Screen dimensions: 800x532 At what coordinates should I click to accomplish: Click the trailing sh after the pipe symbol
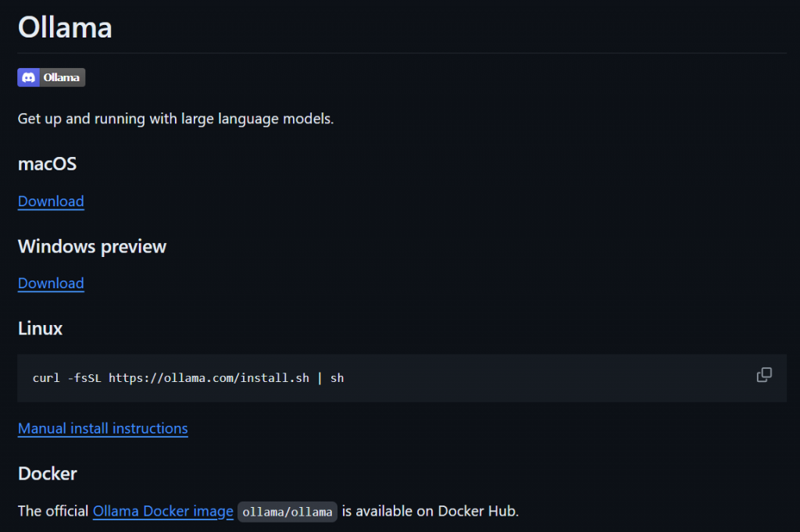[337, 378]
